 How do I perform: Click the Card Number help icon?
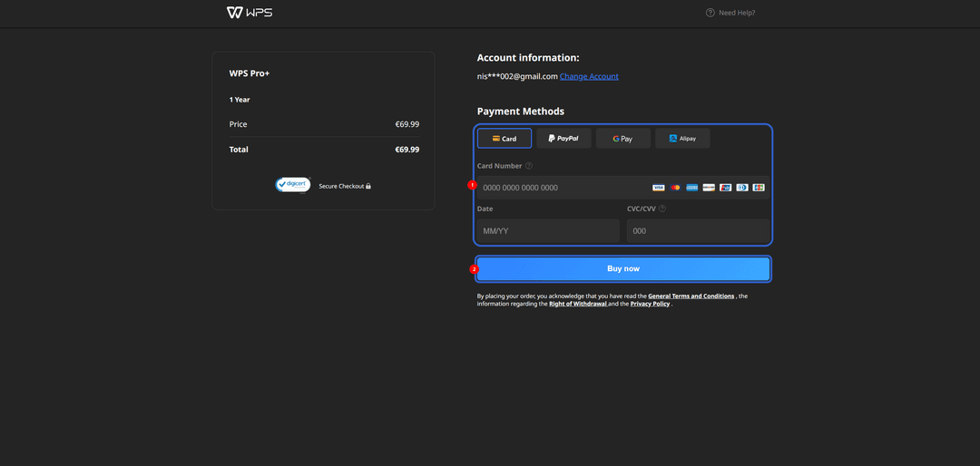tap(529, 166)
